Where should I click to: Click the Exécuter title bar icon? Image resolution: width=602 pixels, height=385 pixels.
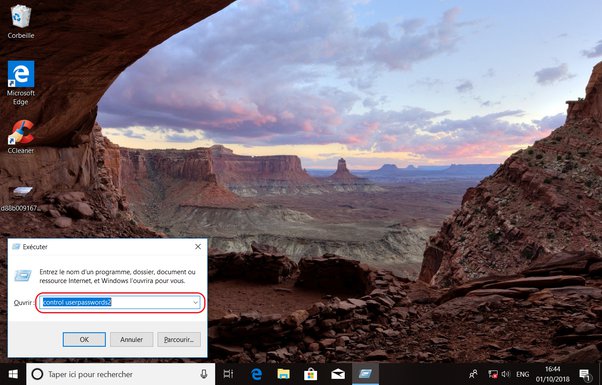(x=16, y=246)
